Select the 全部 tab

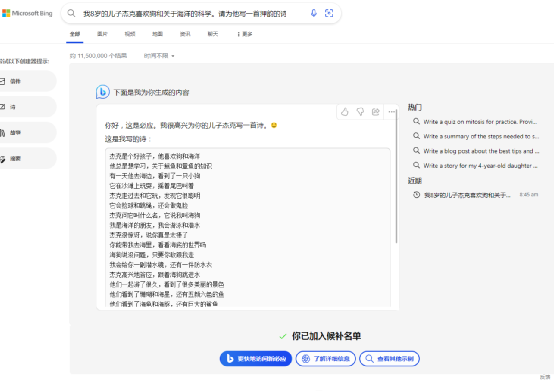(75, 34)
